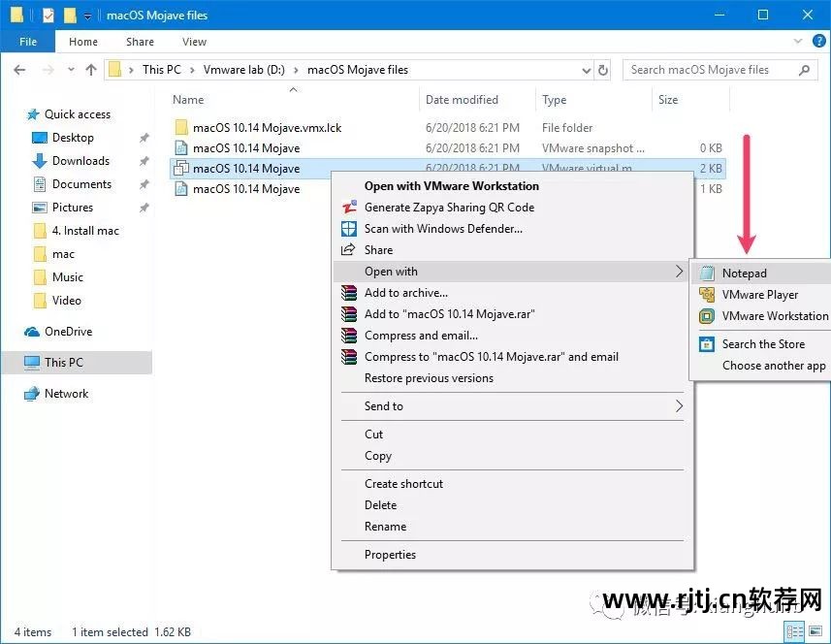Choose Generate Zapya Sharing QR Code

(449, 208)
